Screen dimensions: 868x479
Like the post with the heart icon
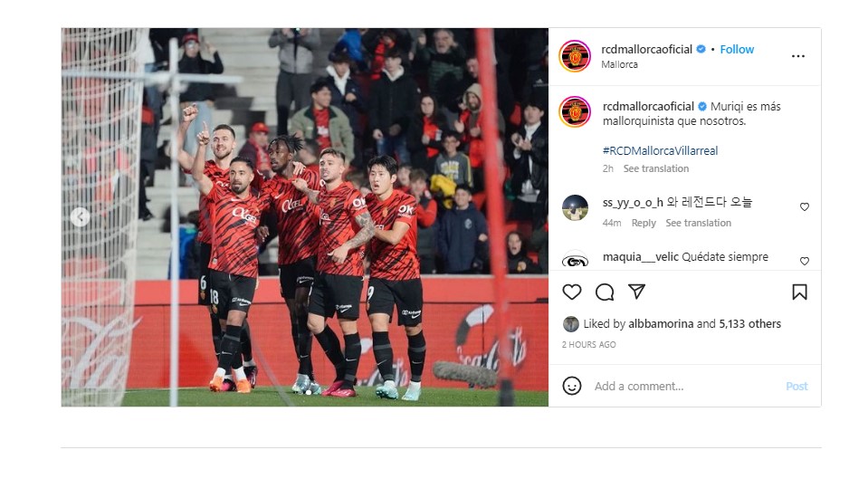[x=572, y=292]
